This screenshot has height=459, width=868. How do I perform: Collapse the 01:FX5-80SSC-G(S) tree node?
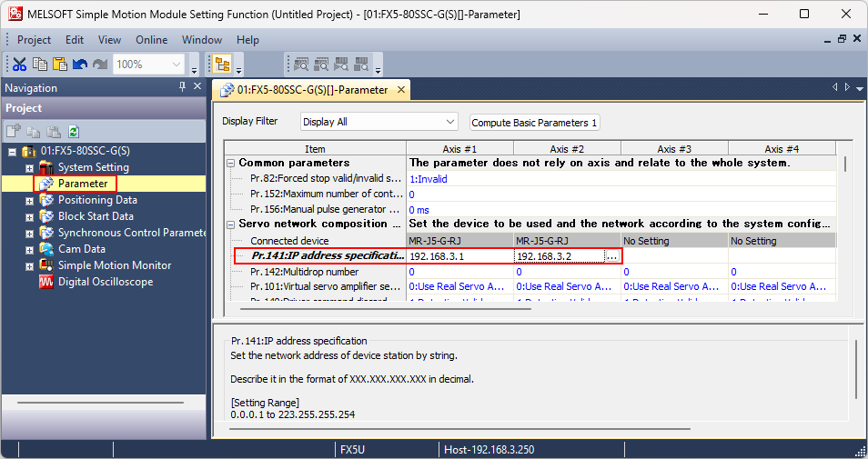click(x=12, y=152)
